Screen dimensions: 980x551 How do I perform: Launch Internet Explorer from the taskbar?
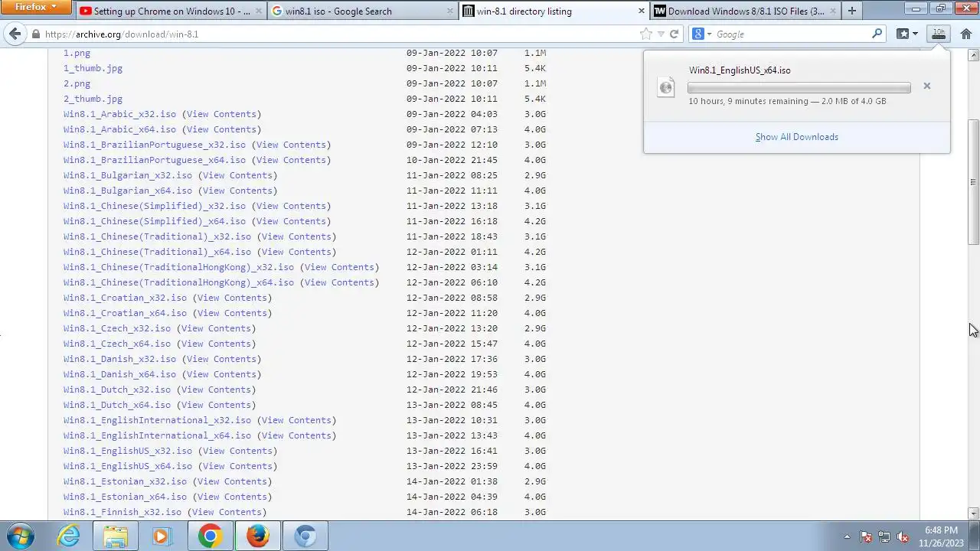69,536
